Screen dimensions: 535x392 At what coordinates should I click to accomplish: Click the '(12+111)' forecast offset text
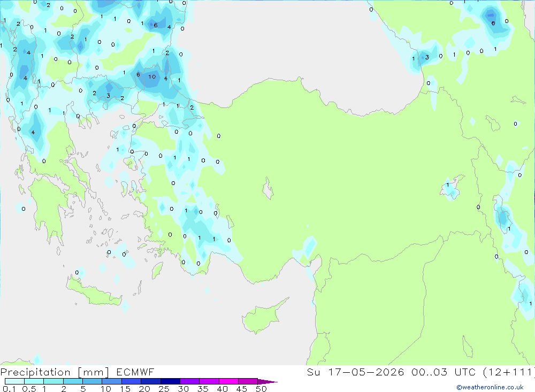[509, 372]
